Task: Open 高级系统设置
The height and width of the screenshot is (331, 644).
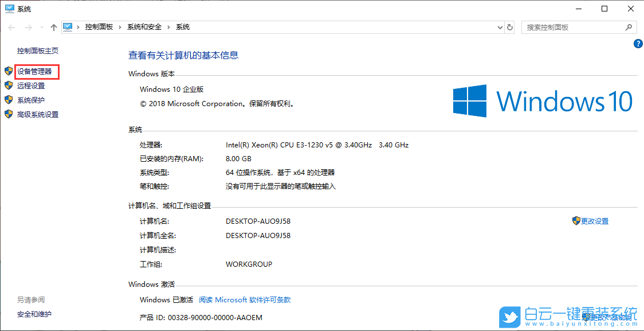Action: click(x=37, y=114)
